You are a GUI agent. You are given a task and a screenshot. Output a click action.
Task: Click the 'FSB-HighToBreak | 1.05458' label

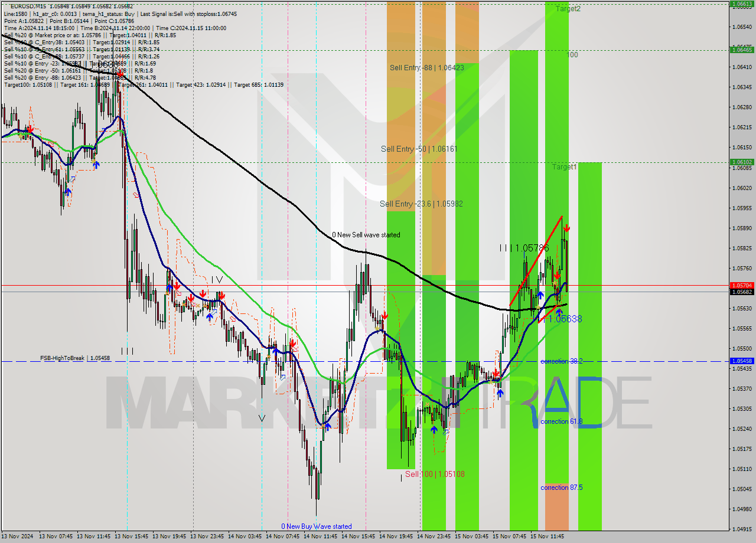pos(75,358)
